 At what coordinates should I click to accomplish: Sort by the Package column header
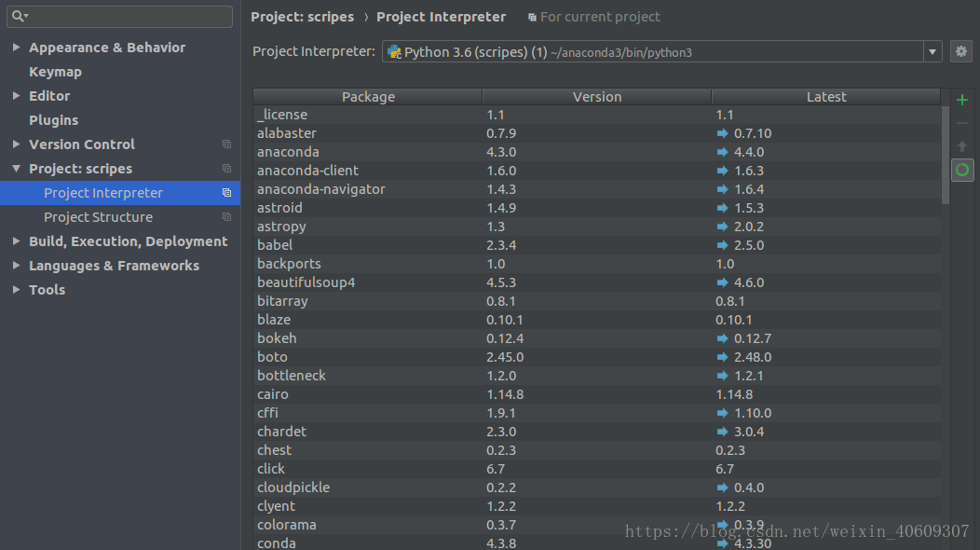pyautogui.click(x=367, y=96)
